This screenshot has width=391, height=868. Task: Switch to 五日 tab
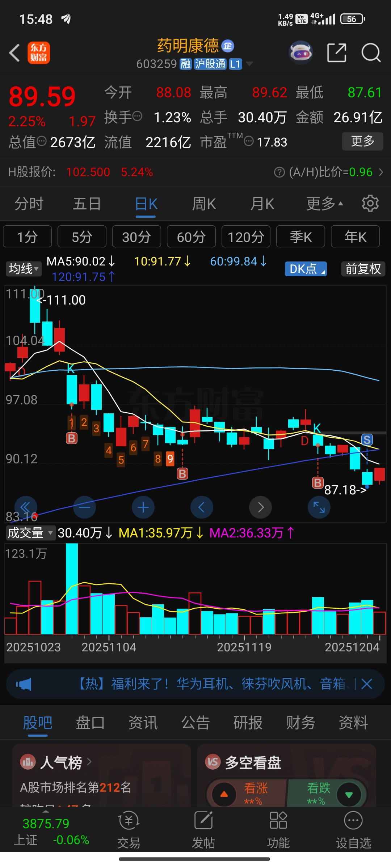[87, 204]
